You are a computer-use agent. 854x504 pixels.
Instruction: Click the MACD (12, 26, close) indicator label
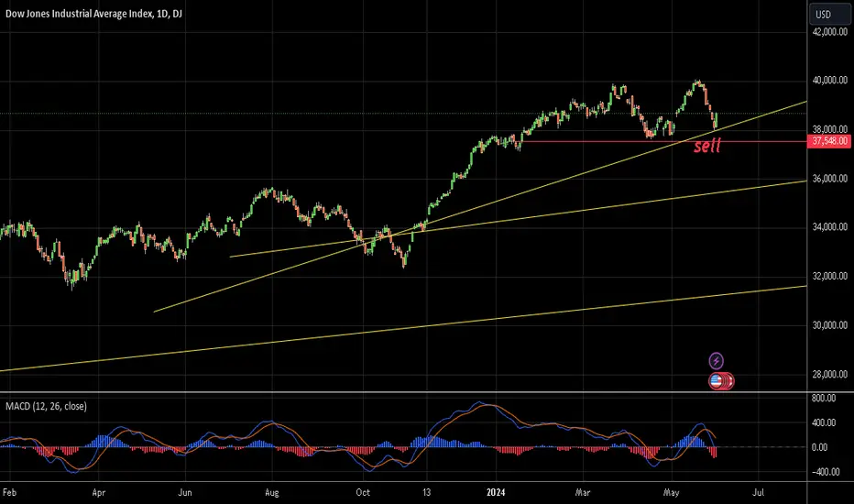point(47,406)
